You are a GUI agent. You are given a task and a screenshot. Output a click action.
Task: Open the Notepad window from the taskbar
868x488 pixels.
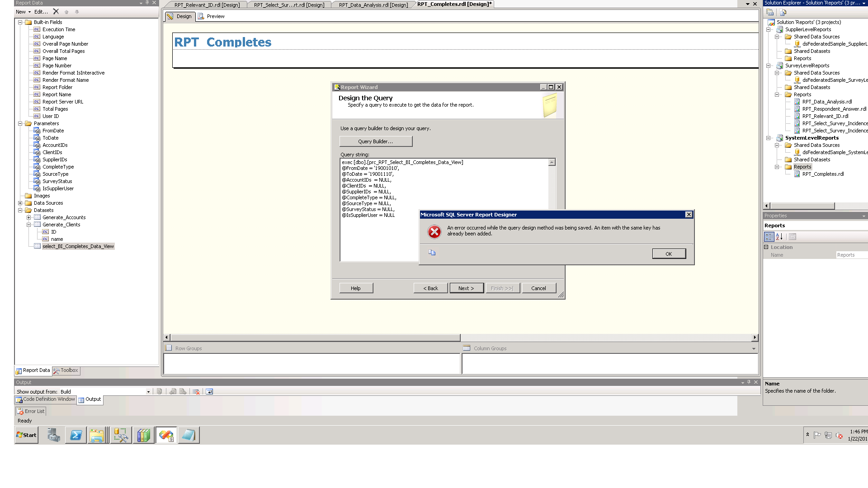(x=189, y=435)
